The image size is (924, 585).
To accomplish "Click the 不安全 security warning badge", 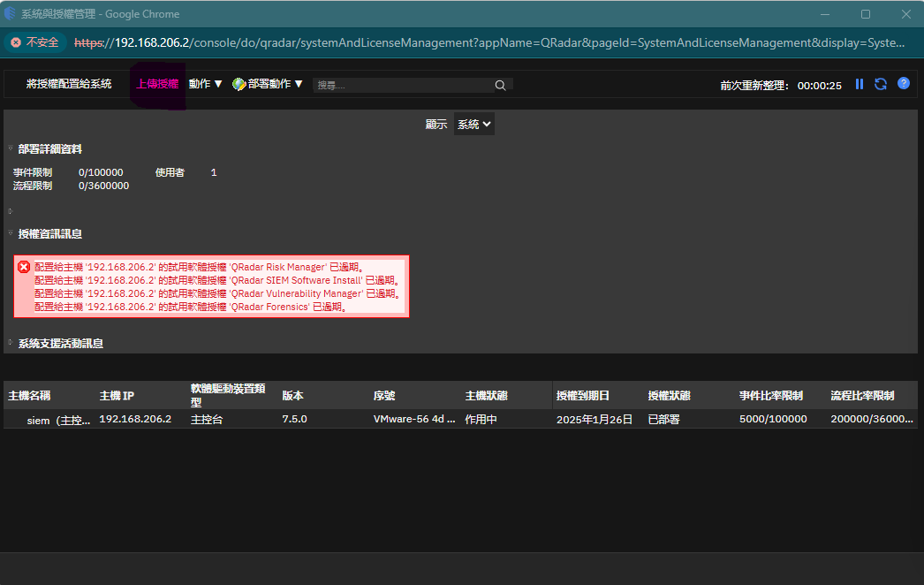I will click(x=35, y=42).
